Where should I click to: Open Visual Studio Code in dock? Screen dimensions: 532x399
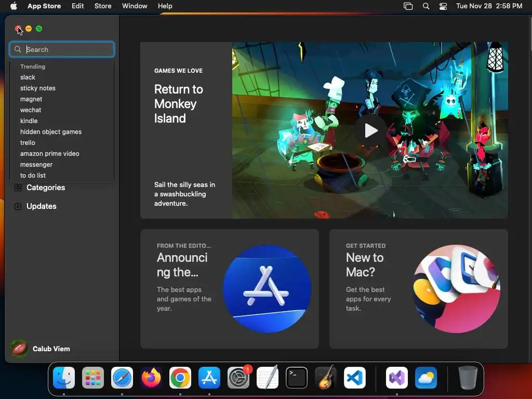tap(355, 378)
